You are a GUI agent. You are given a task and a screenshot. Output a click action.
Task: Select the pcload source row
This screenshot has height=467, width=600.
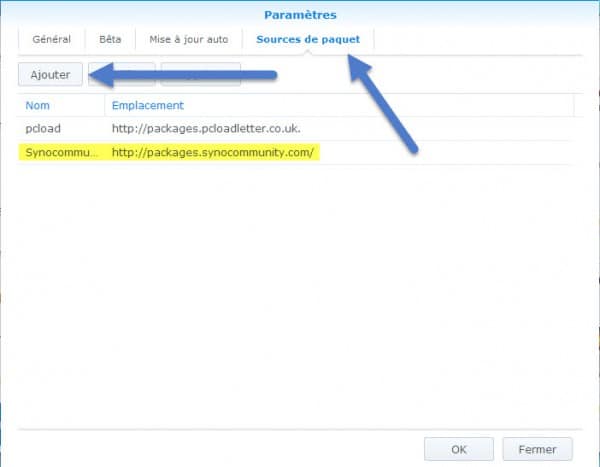pos(44,128)
